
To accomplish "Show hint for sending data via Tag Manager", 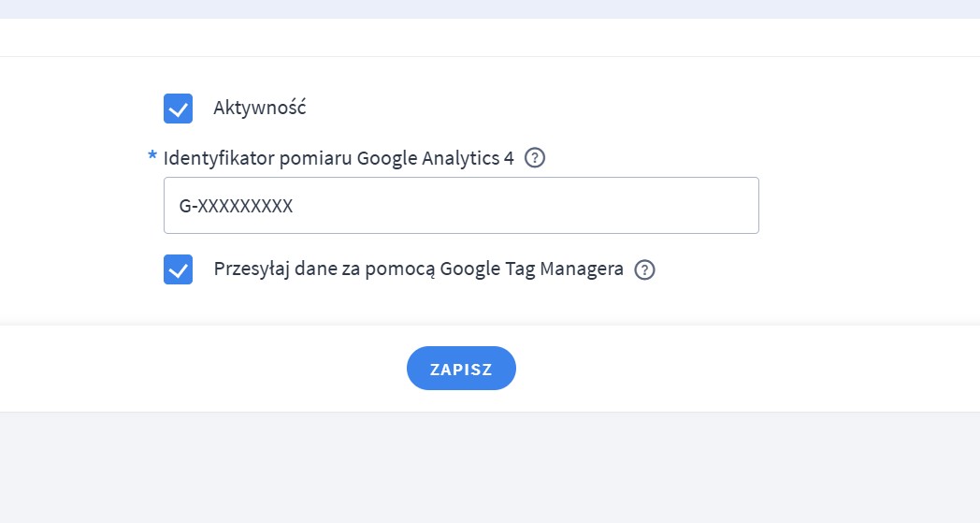I will (644, 270).
